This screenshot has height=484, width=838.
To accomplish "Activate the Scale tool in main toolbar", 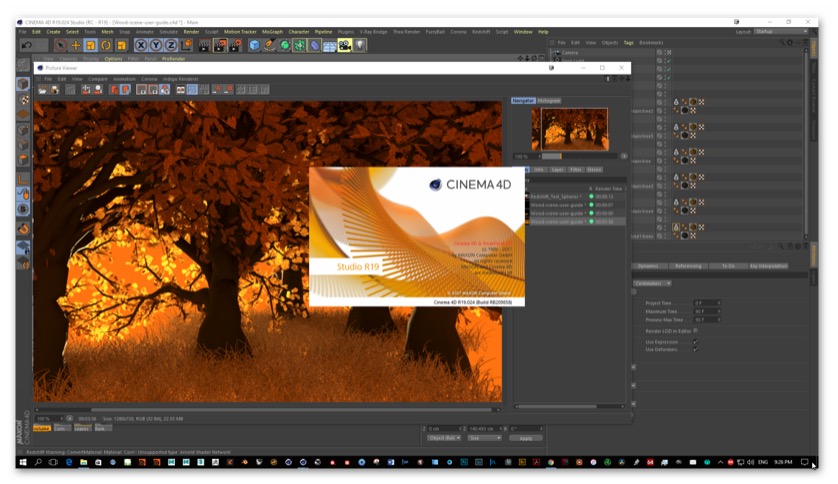I will coord(90,45).
